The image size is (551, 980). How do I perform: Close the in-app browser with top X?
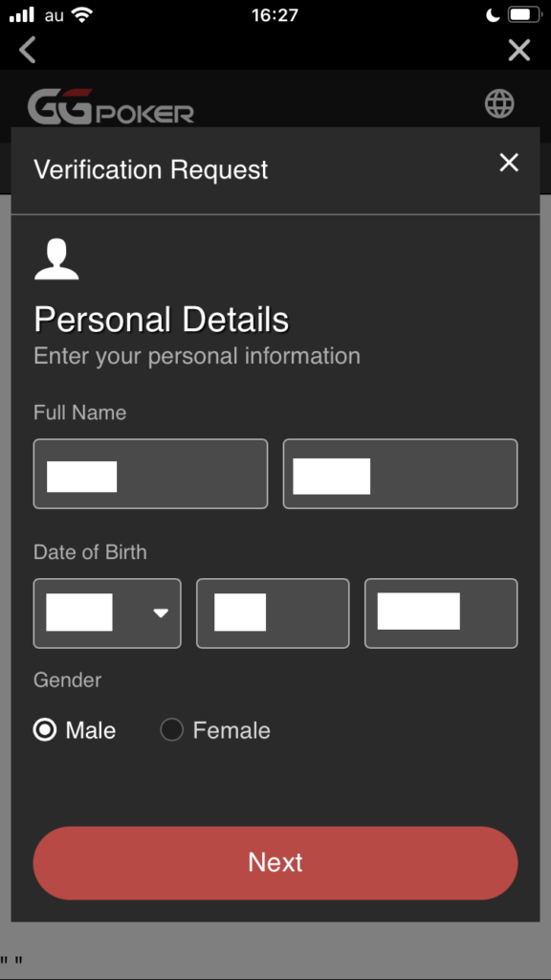pos(519,50)
